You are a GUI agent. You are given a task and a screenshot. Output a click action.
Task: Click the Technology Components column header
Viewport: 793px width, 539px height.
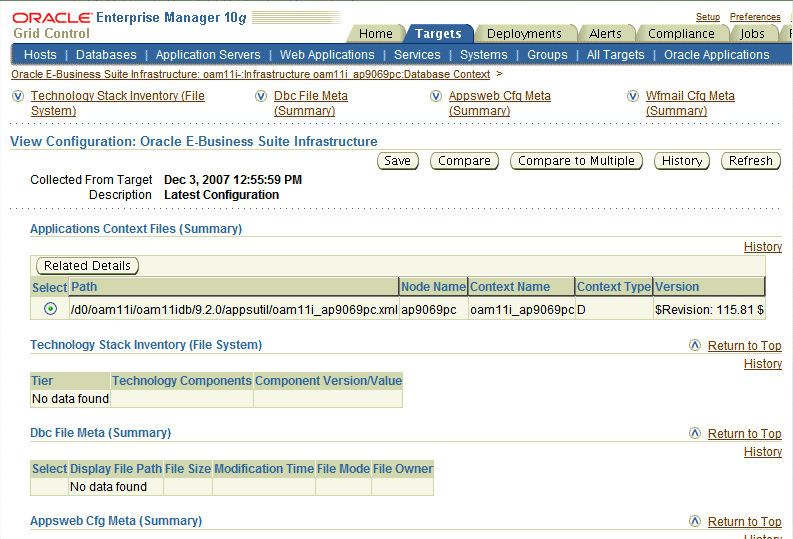coord(182,381)
